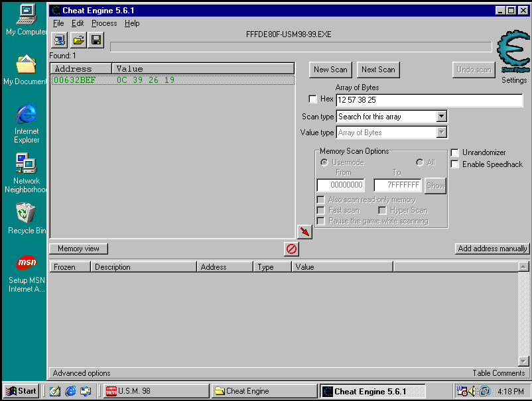Click the array of bytes value field

click(429, 100)
